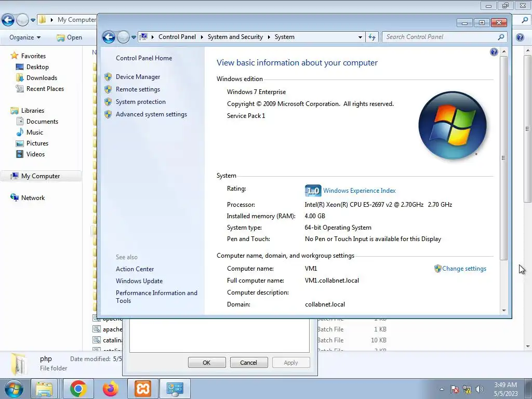532x399 pixels.
Task: Select Control Panel in the breadcrumb
Action: (177, 37)
